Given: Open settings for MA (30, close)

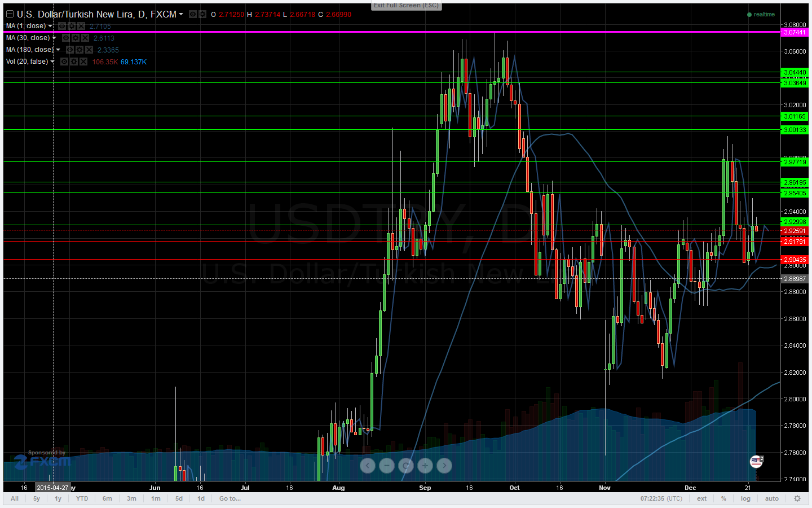Looking at the screenshot, I should [x=76, y=38].
